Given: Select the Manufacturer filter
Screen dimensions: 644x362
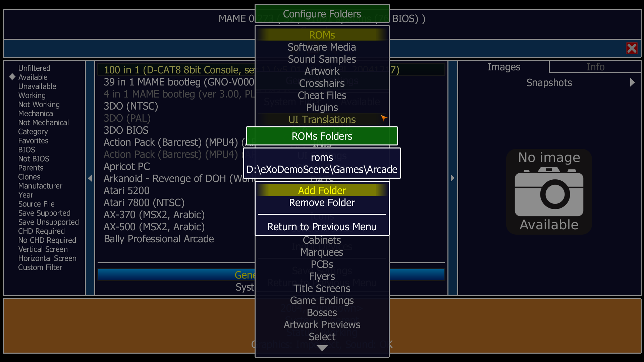Looking at the screenshot, I should point(40,186).
